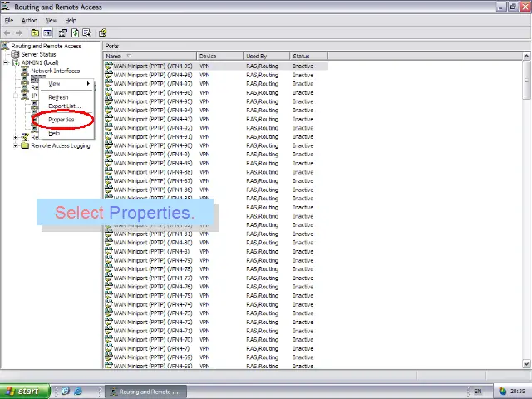532x399 pixels.
Task: Sort by the Status column header
Action: 308,56
